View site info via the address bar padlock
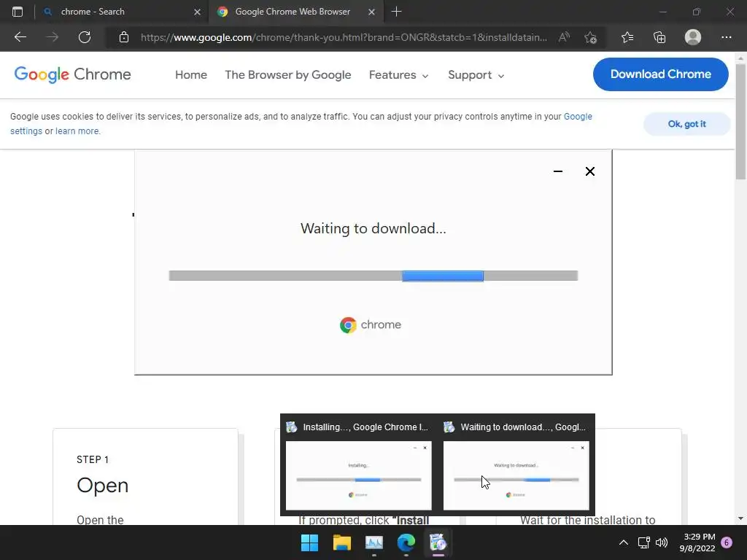The height and width of the screenshot is (560, 747). click(x=124, y=37)
